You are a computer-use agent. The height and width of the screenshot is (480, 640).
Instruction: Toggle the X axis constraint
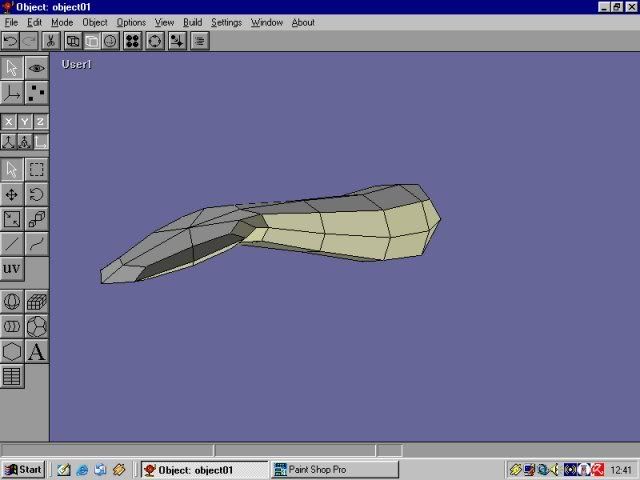click(x=9, y=122)
